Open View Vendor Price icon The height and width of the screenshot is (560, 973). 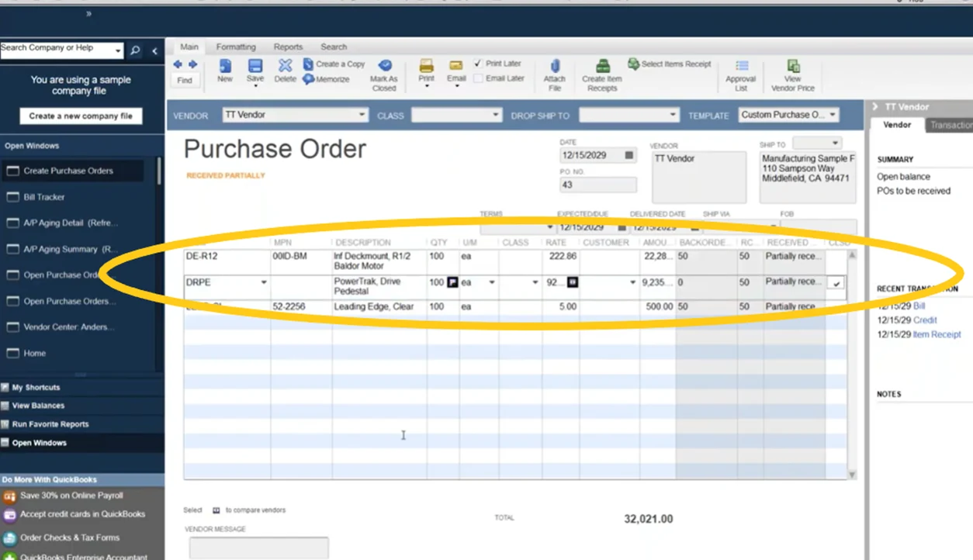click(x=793, y=67)
